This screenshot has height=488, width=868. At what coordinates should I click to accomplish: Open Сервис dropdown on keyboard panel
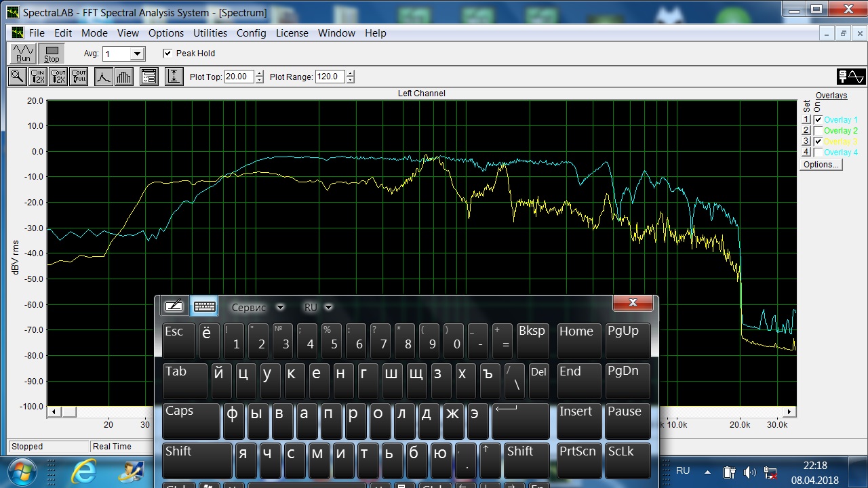(258, 307)
